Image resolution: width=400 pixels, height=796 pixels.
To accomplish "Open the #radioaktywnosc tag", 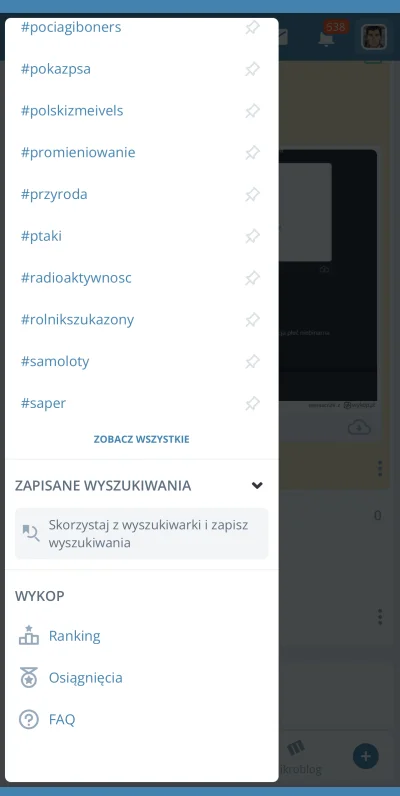I will pos(76,278).
